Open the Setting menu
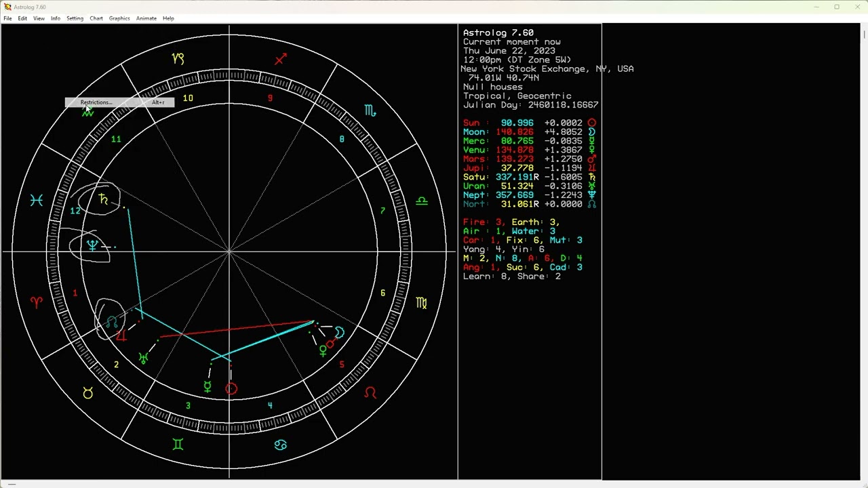Image resolution: width=868 pixels, height=488 pixels. [x=75, y=18]
